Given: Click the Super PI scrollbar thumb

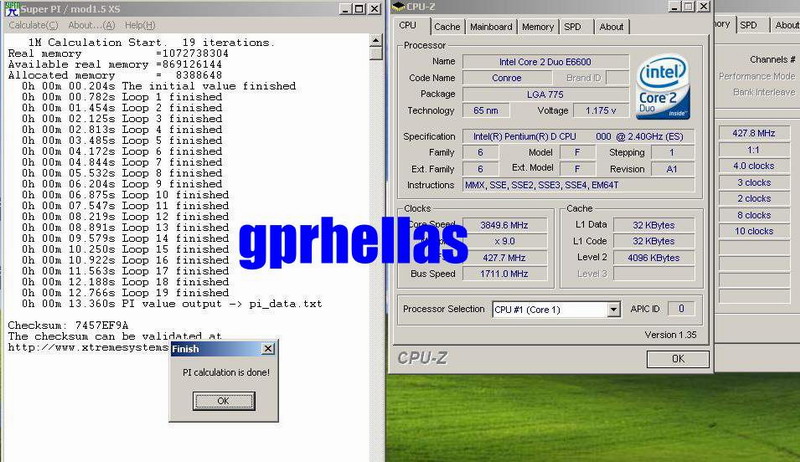Looking at the screenshot, I should 376,53.
